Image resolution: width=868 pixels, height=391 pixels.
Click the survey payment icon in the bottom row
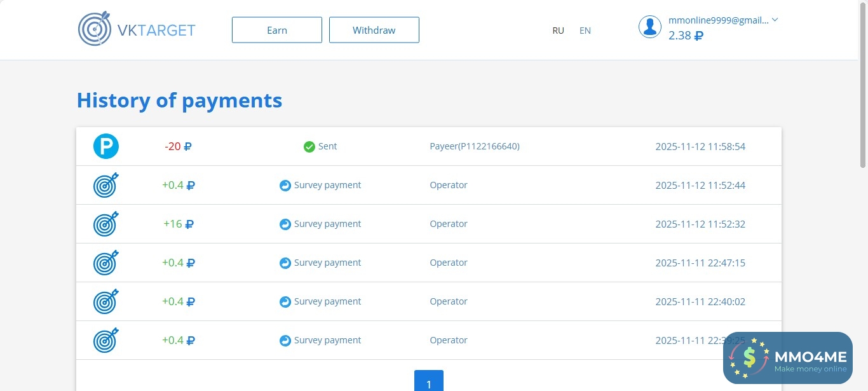[285, 341]
